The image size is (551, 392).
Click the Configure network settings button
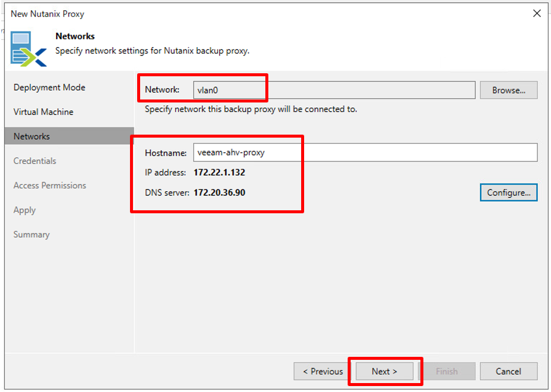(x=509, y=192)
